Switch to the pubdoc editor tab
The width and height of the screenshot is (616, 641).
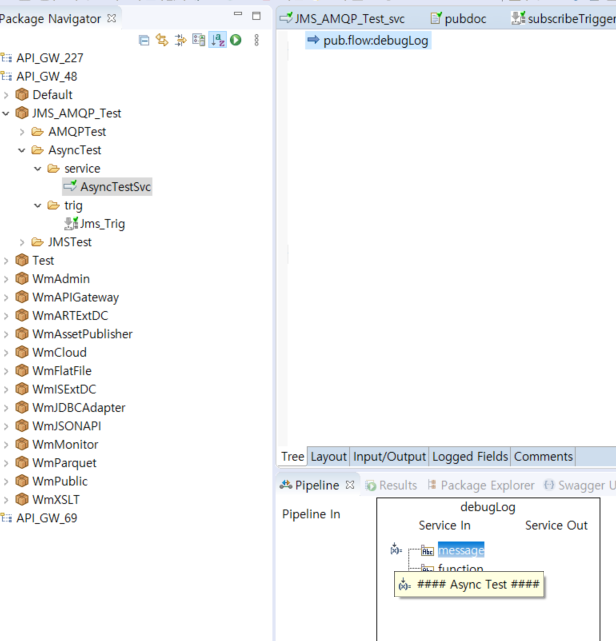pos(458,18)
